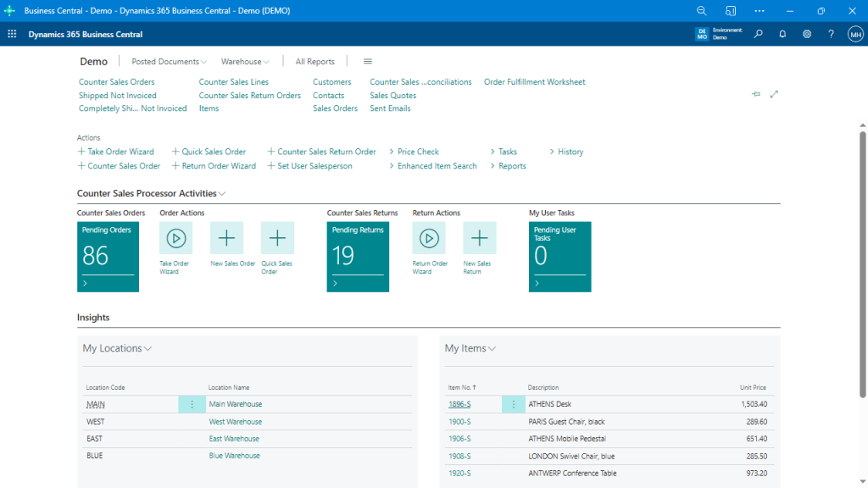Image resolution: width=868 pixels, height=488 pixels.
Task: Open Business Central help
Action: pyautogui.click(x=831, y=34)
